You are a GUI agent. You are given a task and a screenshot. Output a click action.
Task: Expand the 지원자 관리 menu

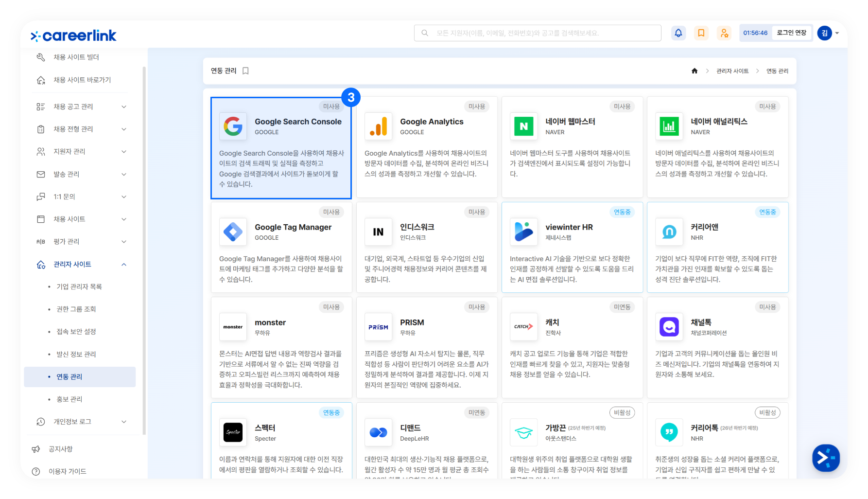[124, 152]
